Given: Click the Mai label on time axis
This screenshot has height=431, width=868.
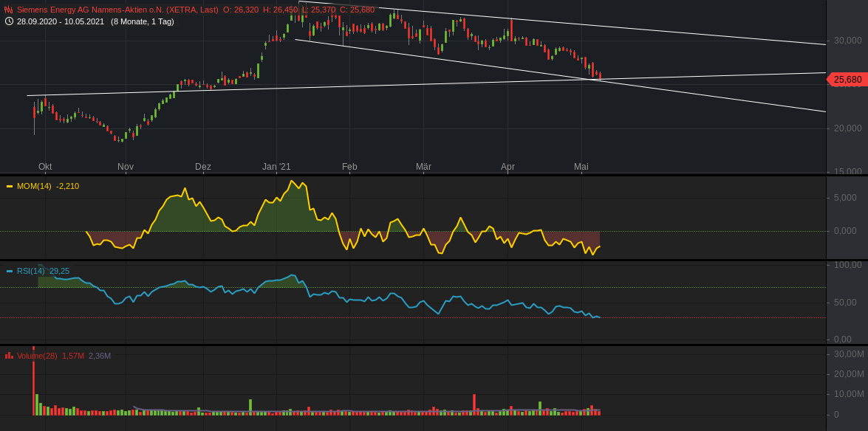Looking at the screenshot, I should tap(581, 167).
